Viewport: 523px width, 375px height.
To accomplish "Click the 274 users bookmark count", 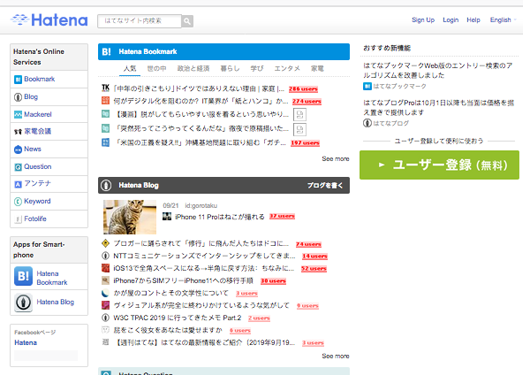I will coord(307,101).
